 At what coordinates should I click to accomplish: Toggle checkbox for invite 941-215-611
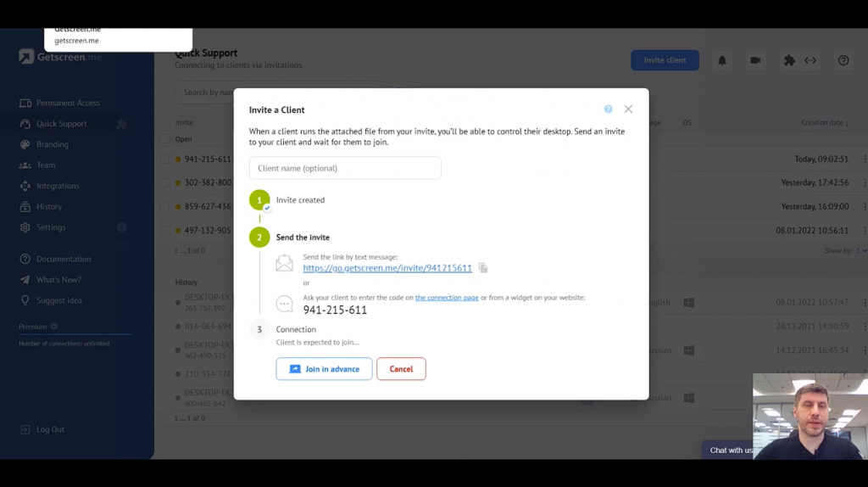click(165, 159)
